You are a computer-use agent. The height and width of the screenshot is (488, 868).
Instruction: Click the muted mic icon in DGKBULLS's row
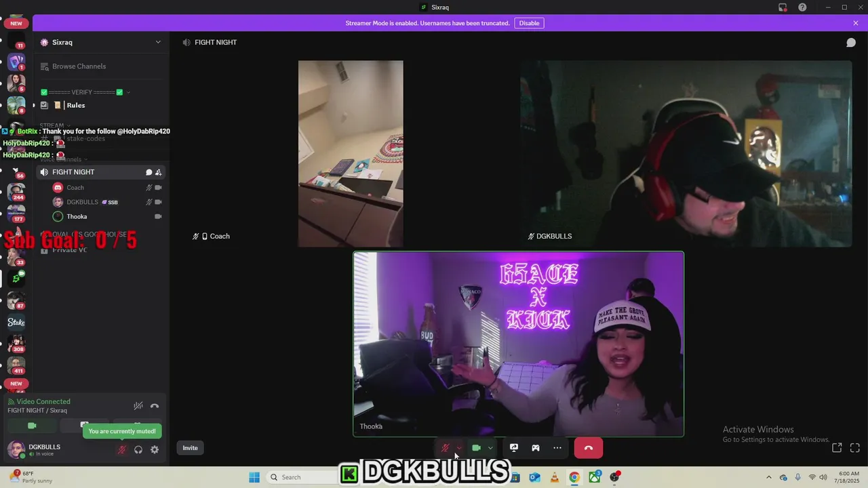click(149, 202)
